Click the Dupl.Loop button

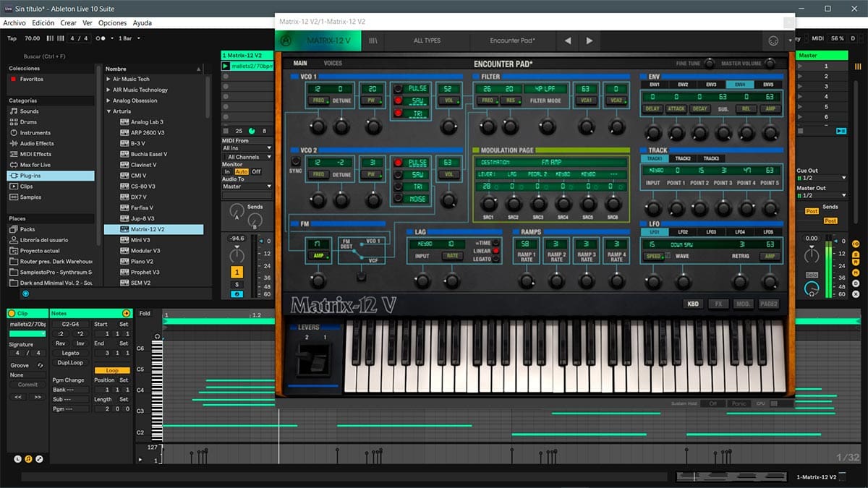[71, 363]
